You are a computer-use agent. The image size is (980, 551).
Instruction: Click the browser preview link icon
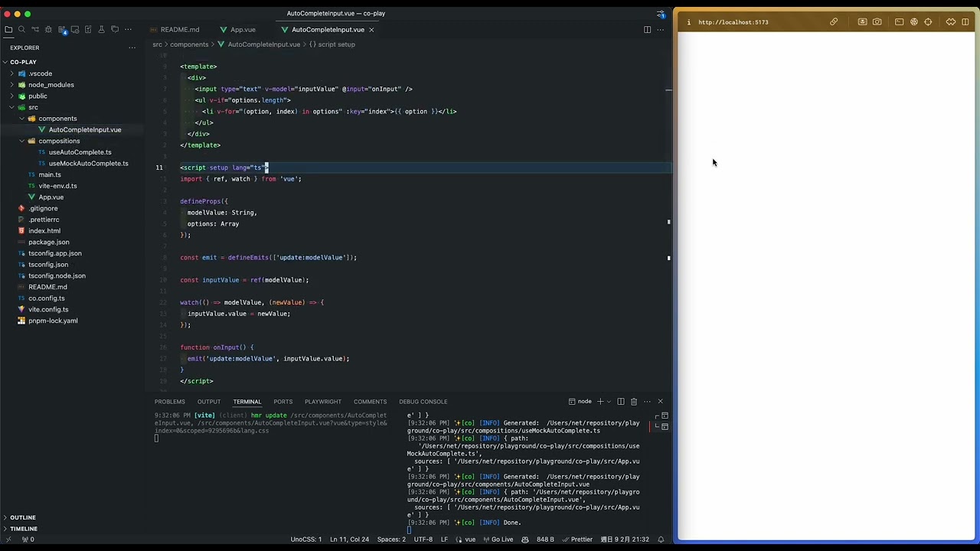834,22
